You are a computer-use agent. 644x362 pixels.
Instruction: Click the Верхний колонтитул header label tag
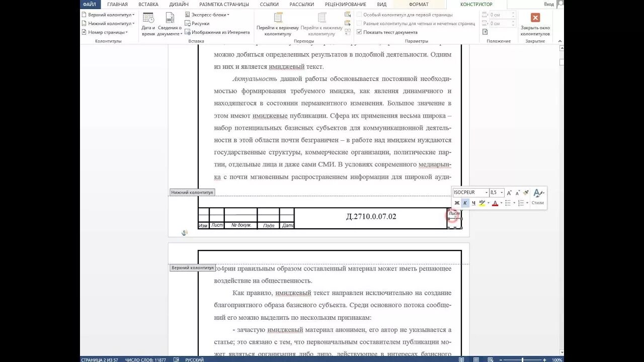click(x=192, y=268)
